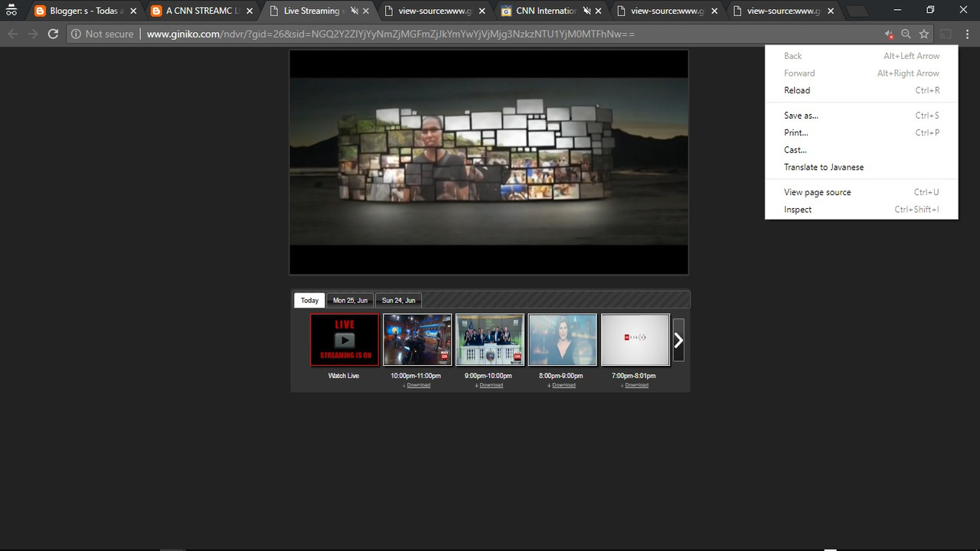Open Chrome's three-dot menu
The width and height of the screenshot is (980, 551).
coord(968,34)
